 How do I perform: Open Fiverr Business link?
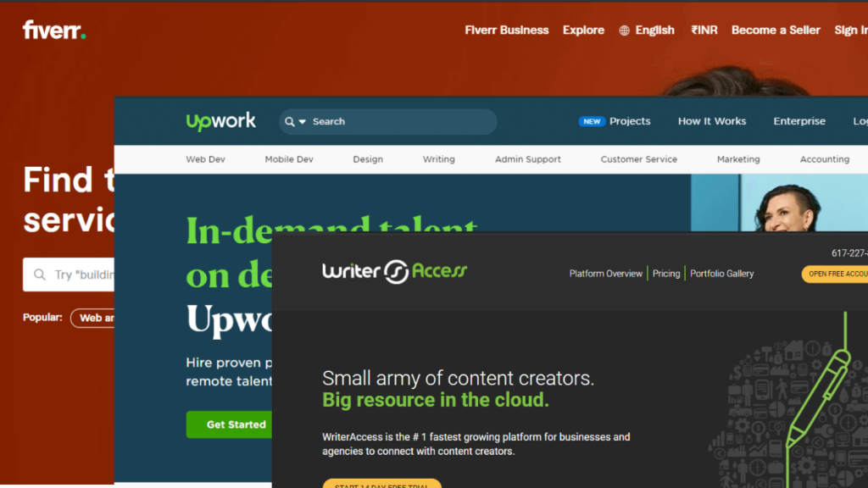coord(507,30)
